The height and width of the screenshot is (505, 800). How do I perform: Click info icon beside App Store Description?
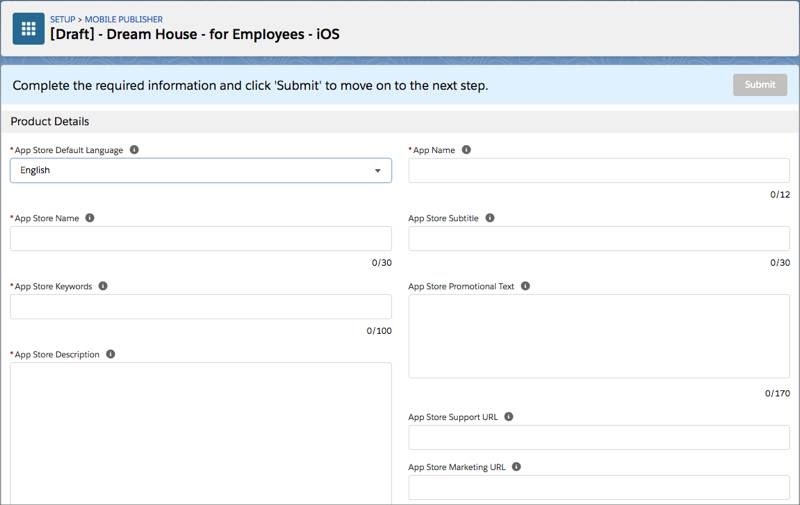(x=110, y=354)
